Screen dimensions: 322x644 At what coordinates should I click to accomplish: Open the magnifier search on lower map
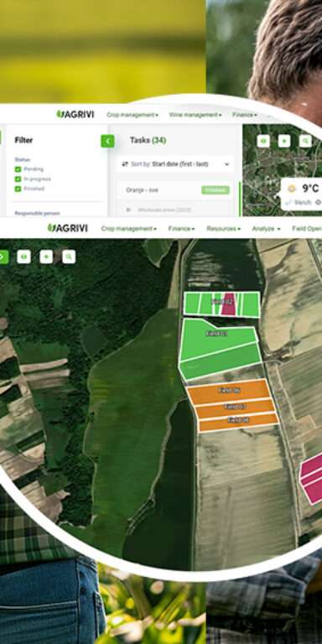pyautogui.click(x=69, y=257)
